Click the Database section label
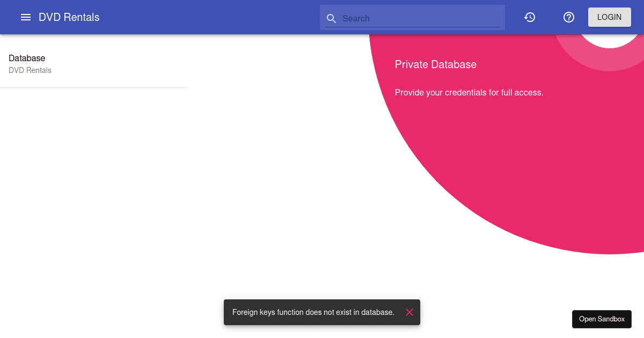 click(x=27, y=58)
